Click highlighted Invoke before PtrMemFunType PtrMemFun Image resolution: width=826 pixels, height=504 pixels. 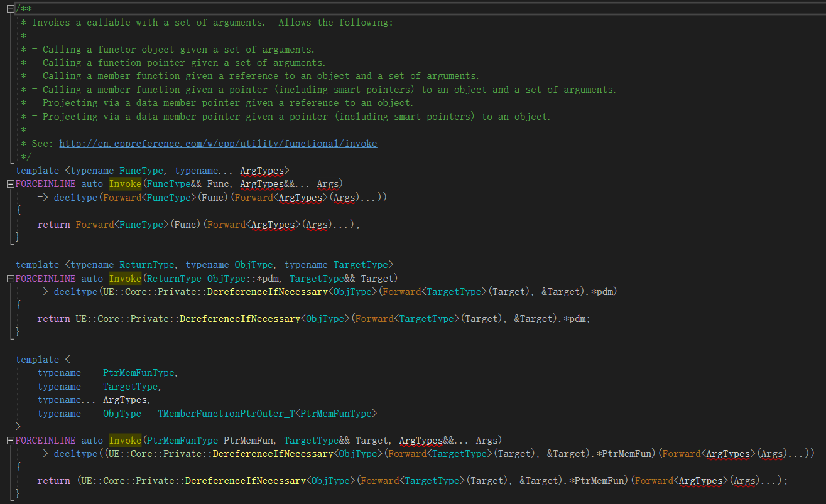tap(125, 441)
